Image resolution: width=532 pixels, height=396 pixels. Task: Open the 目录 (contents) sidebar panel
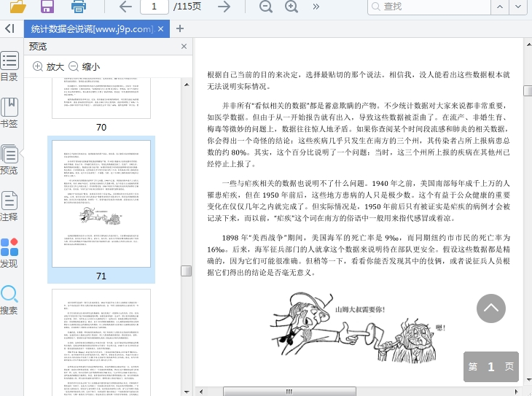[9, 67]
